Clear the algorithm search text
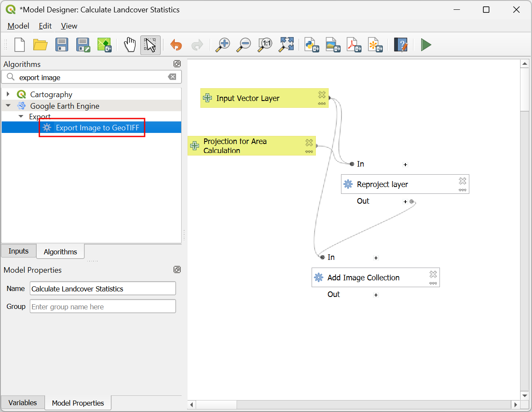 (x=172, y=77)
